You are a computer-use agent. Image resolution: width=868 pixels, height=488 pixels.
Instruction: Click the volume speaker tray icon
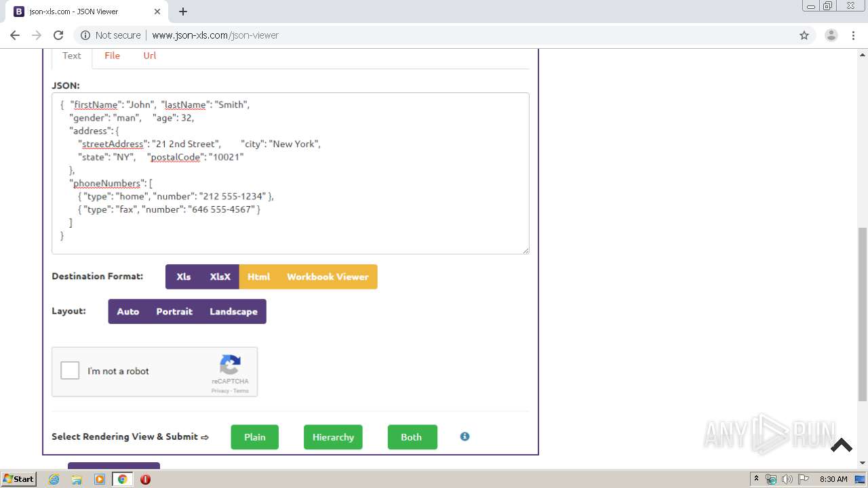pyautogui.click(x=787, y=479)
